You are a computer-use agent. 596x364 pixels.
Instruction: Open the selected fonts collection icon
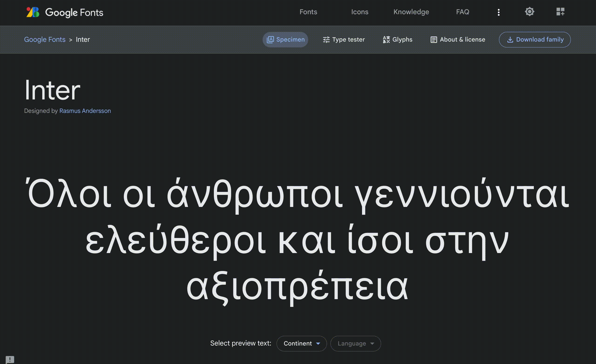560,12
